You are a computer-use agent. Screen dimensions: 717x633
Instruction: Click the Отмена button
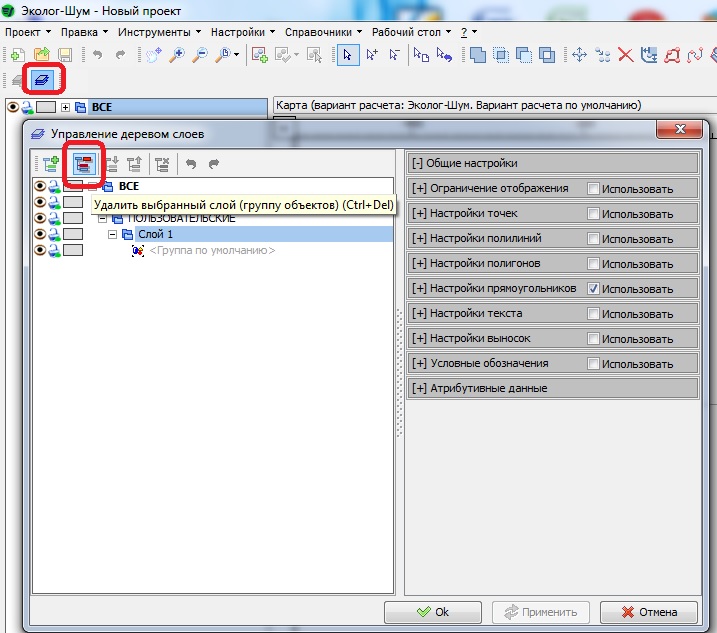click(648, 612)
